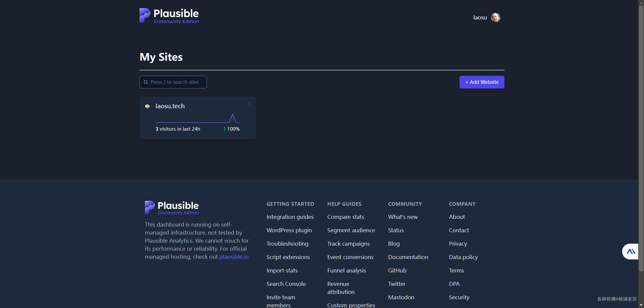Open the Terms link
Viewport: 644px width, 308px height.
point(457,270)
